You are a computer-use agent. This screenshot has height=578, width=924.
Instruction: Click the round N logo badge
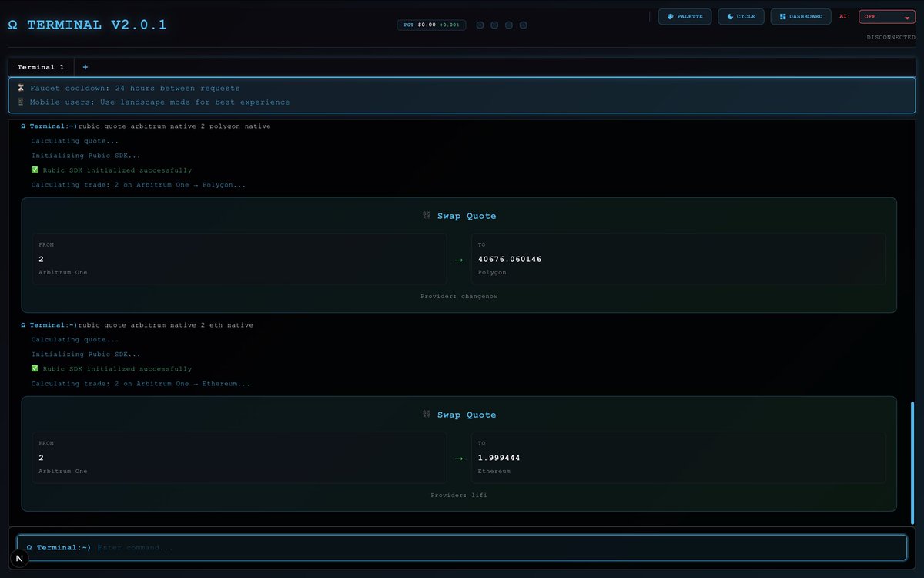point(18,560)
